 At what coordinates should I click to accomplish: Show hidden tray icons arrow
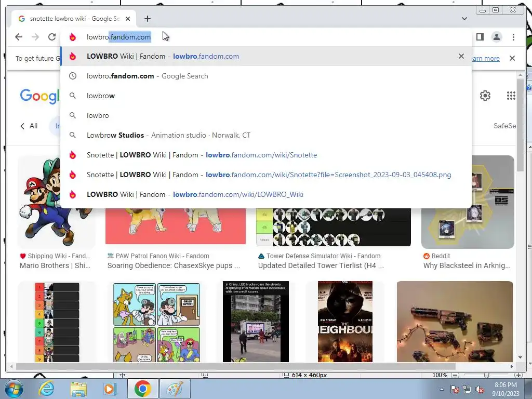pos(442,389)
